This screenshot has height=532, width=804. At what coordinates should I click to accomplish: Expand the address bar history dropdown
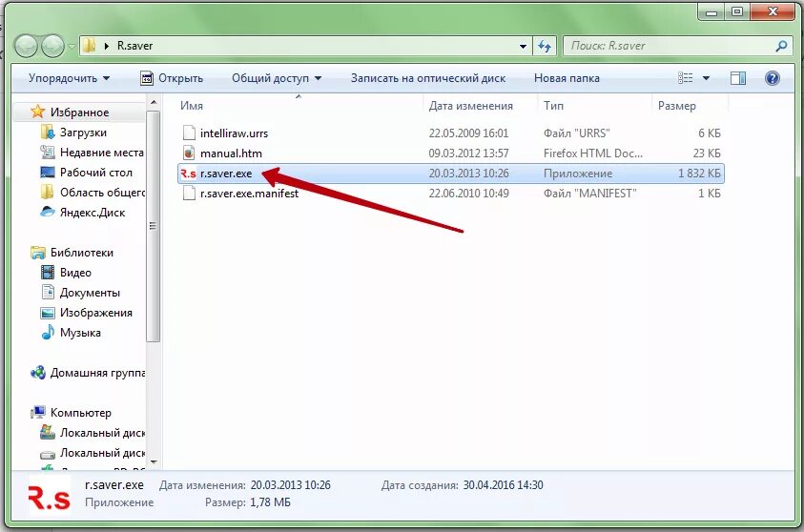pyautogui.click(x=523, y=46)
